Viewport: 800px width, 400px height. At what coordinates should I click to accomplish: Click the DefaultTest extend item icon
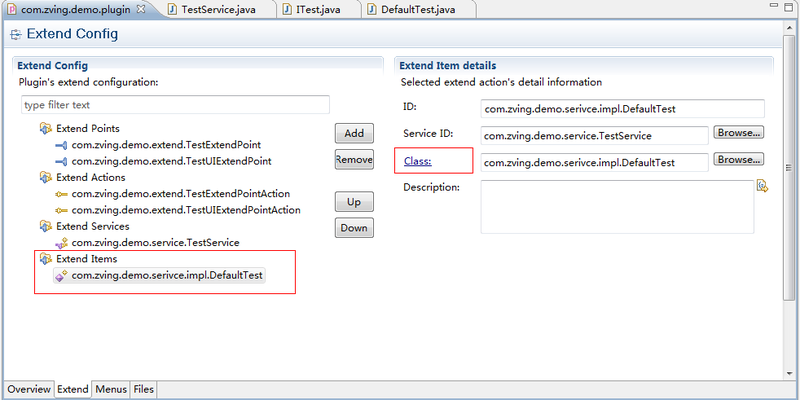[x=61, y=275]
